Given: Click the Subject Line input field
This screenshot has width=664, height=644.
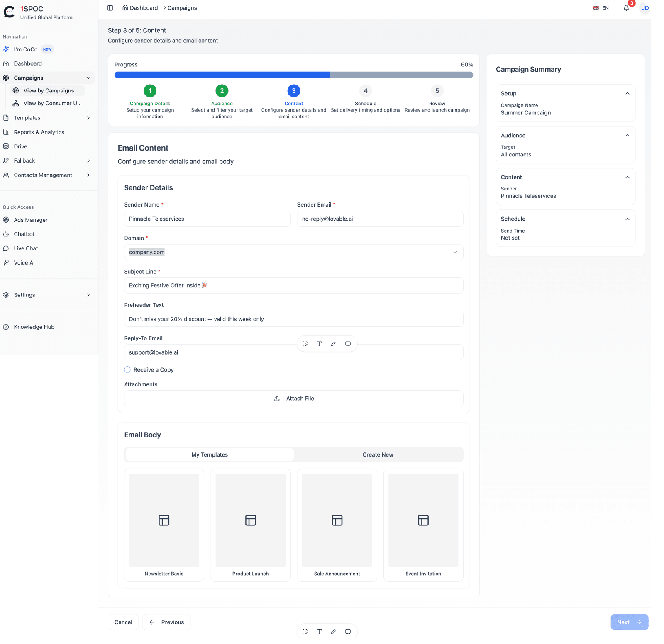Looking at the screenshot, I should pyautogui.click(x=294, y=285).
